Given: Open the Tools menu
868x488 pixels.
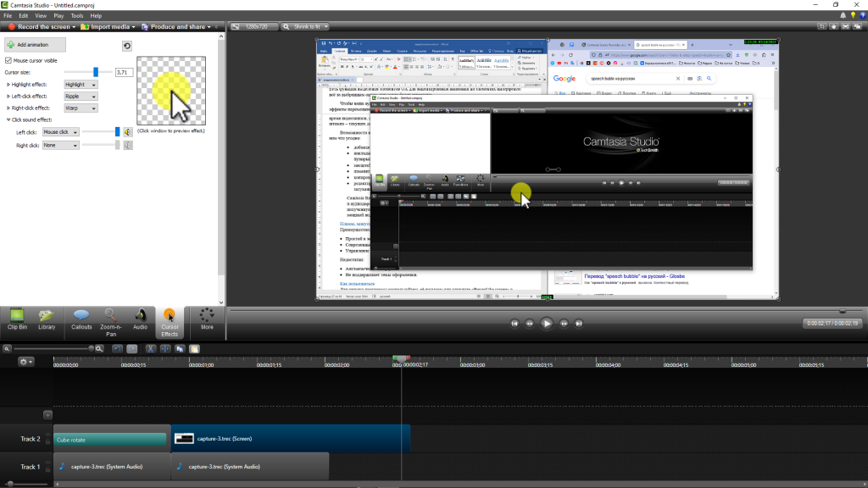Looking at the screenshot, I should click(x=77, y=15).
